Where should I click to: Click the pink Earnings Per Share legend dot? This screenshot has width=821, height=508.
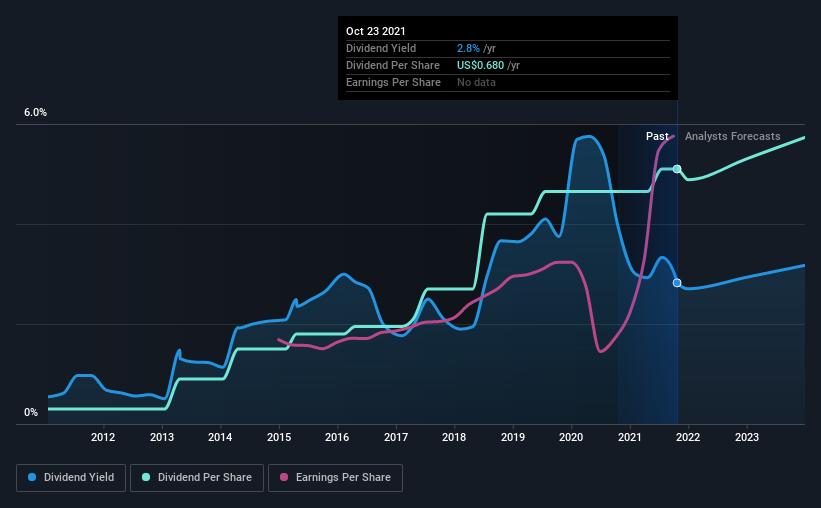(x=284, y=477)
